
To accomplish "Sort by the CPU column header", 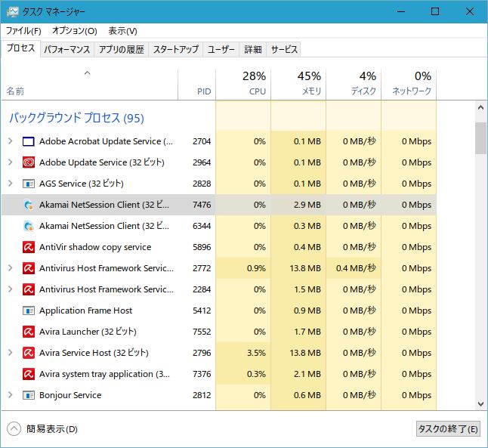I will [x=243, y=84].
